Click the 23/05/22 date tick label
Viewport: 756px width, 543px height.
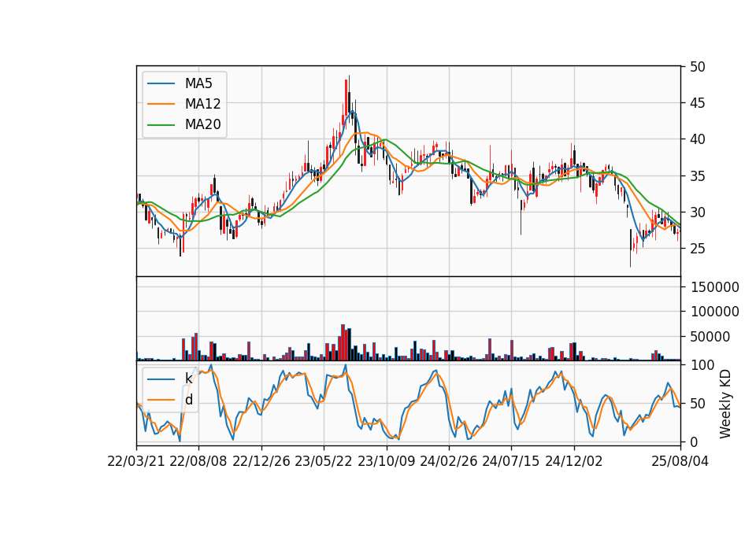point(324,461)
